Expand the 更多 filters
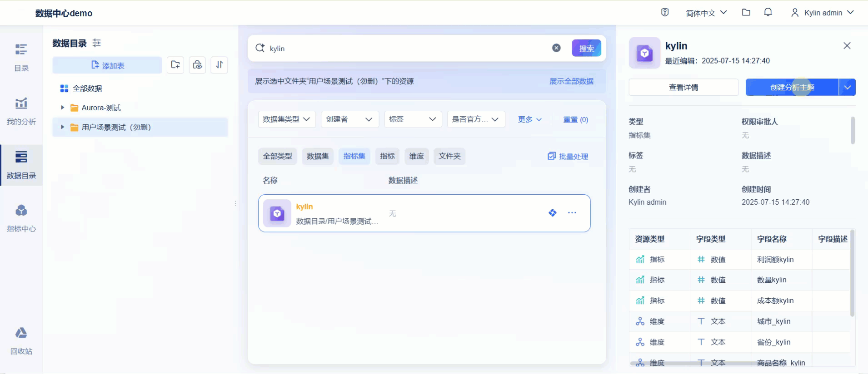868x374 pixels. (x=530, y=119)
